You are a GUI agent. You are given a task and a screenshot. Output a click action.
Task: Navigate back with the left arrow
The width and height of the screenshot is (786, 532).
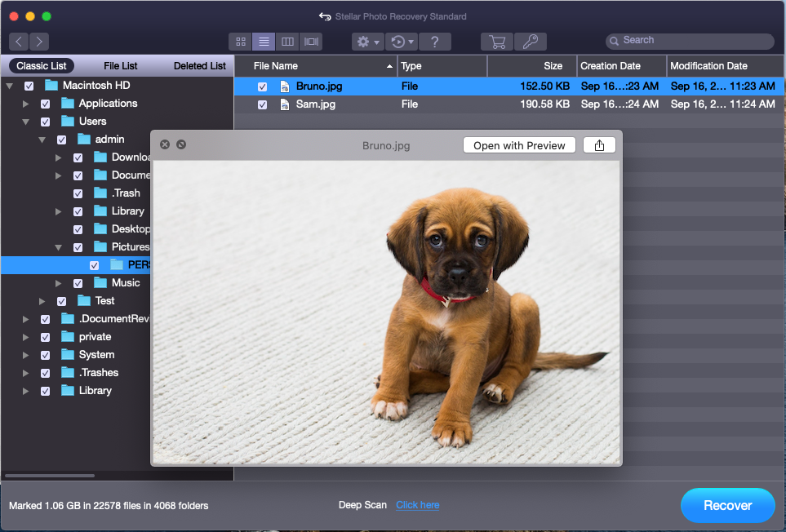click(19, 42)
